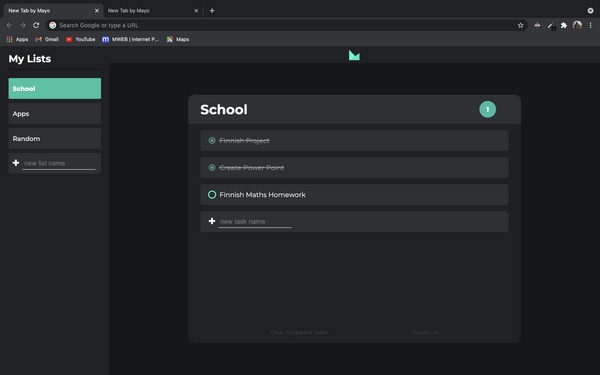
Task: Select the Random list in sidebar
Action: point(55,139)
